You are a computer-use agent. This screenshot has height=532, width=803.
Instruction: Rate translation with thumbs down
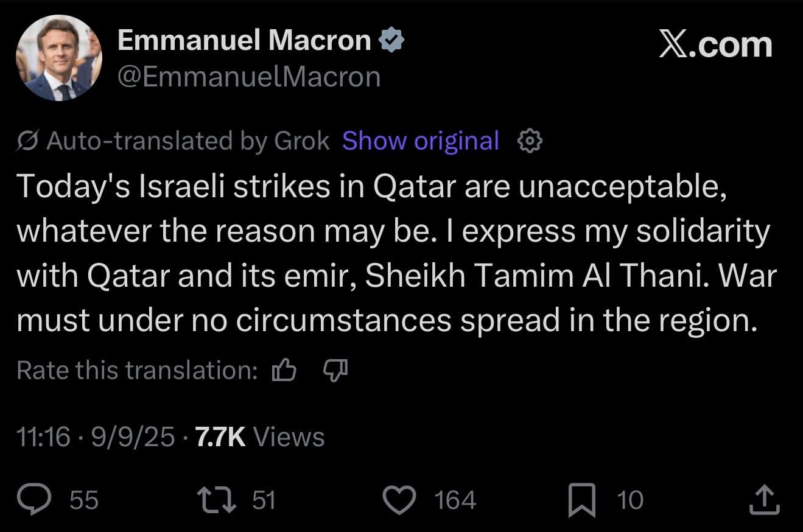[x=335, y=369]
